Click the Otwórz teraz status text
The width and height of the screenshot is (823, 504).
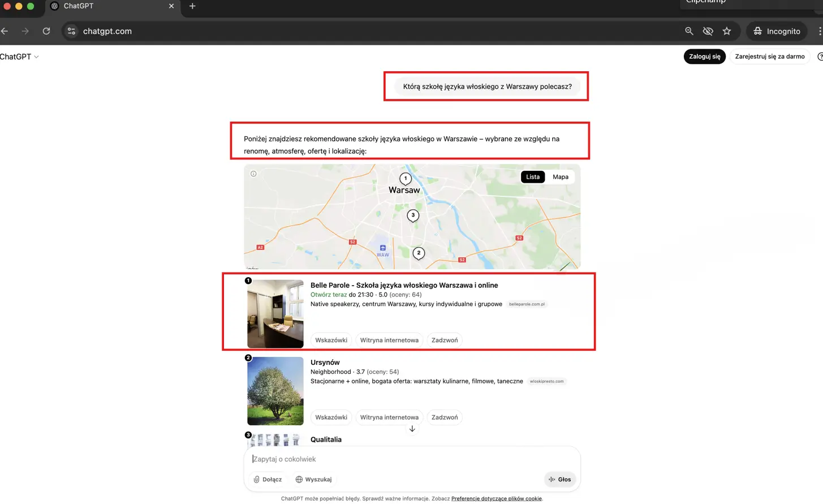coord(329,295)
